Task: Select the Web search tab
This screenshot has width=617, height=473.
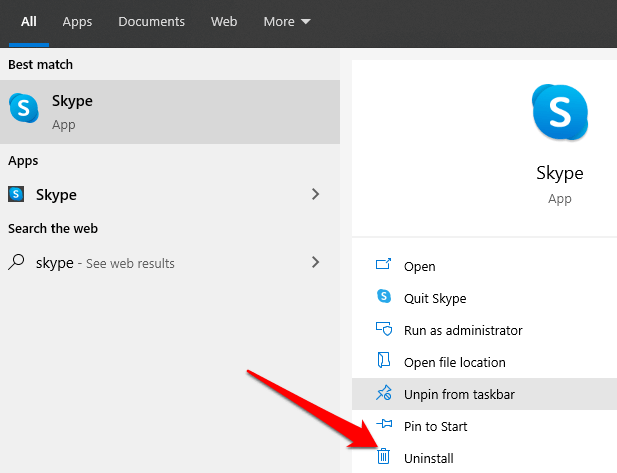Action: pyautogui.click(x=224, y=21)
